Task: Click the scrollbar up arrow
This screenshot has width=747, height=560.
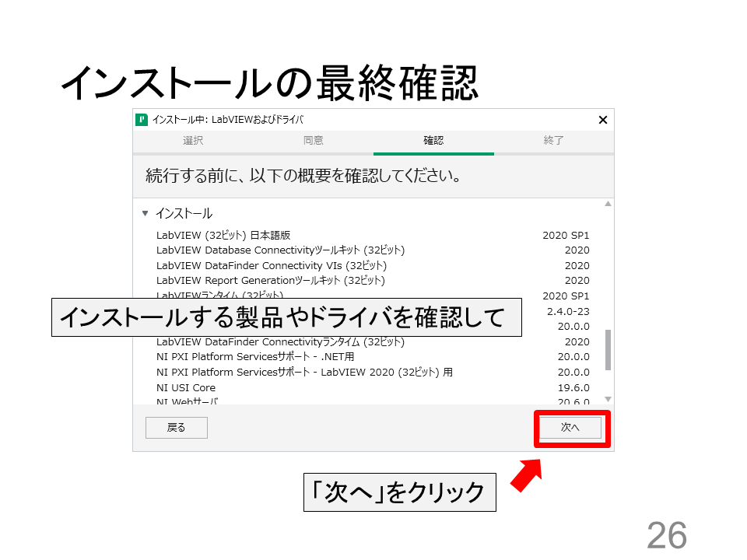Action: point(608,204)
